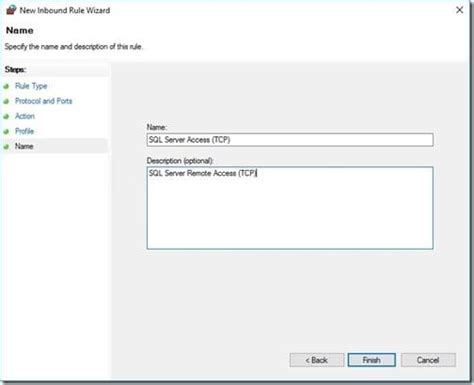
Task: Open the Action step
Action: click(x=25, y=116)
